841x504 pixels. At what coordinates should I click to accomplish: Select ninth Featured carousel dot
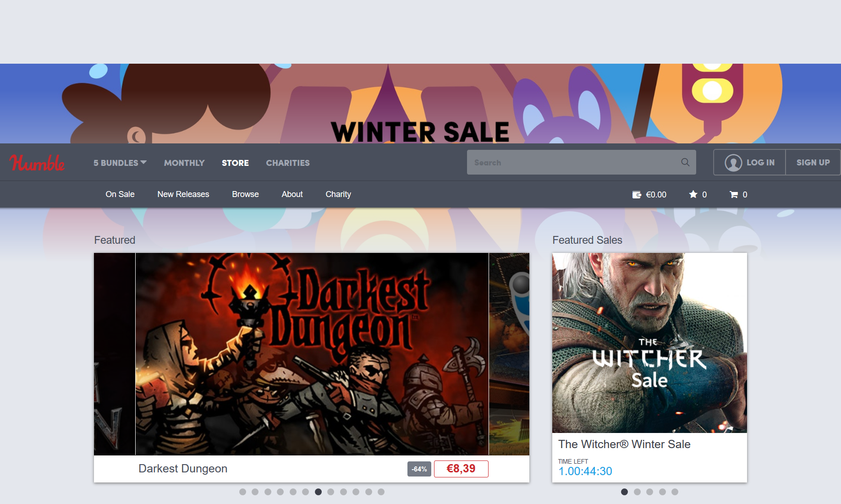tap(343, 492)
